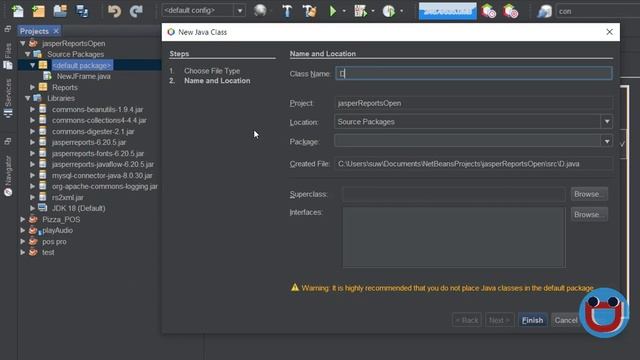Open the Services side panel tab
Screen dimensions: 640x360
tap(8, 98)
